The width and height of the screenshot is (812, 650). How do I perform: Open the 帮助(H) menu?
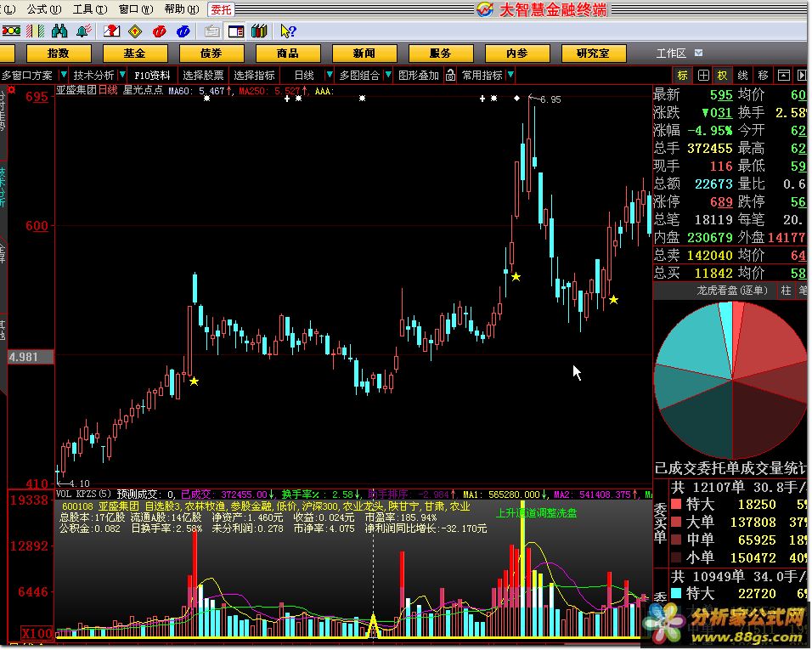(x=181, y=8)
